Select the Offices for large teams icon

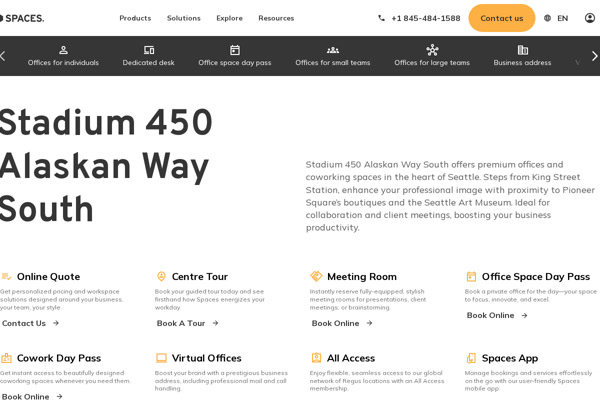[x=432, y=50]
